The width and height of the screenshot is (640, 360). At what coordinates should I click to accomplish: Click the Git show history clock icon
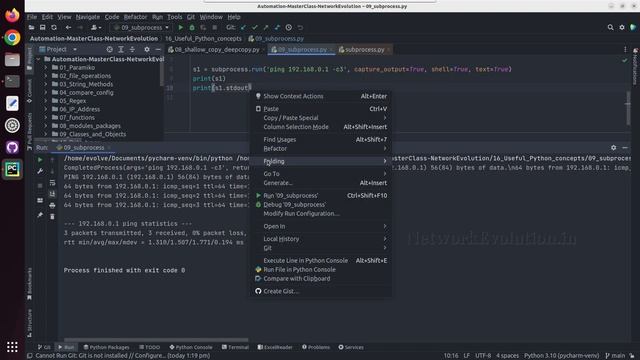pyautogui.click(x=289, y=27)
